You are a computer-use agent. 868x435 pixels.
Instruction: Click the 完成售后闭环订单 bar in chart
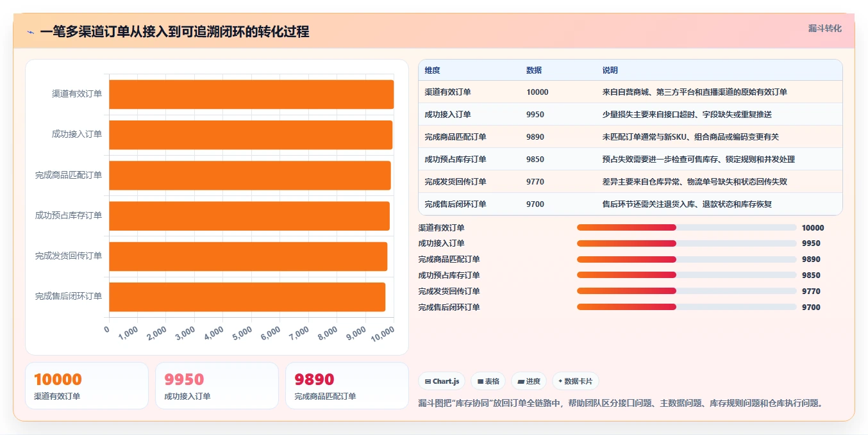point(247,297)
